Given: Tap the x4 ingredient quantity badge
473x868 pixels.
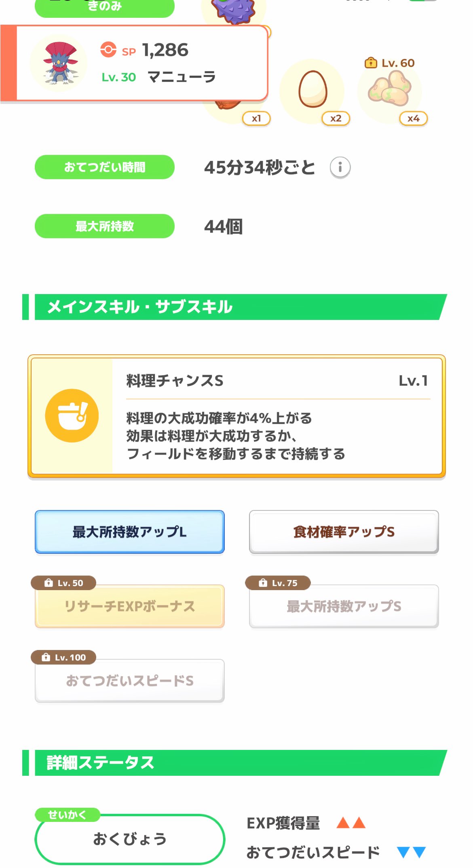Looking at the screenshot, I should [x=413, y=119].
